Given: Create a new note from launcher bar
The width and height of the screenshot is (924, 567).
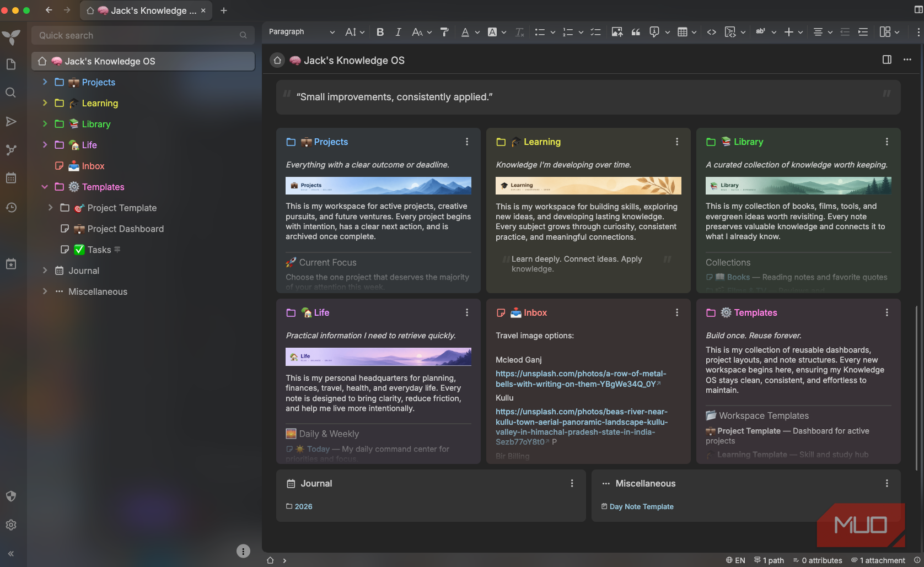Looking at the screenshot, I should coord(11,64).
